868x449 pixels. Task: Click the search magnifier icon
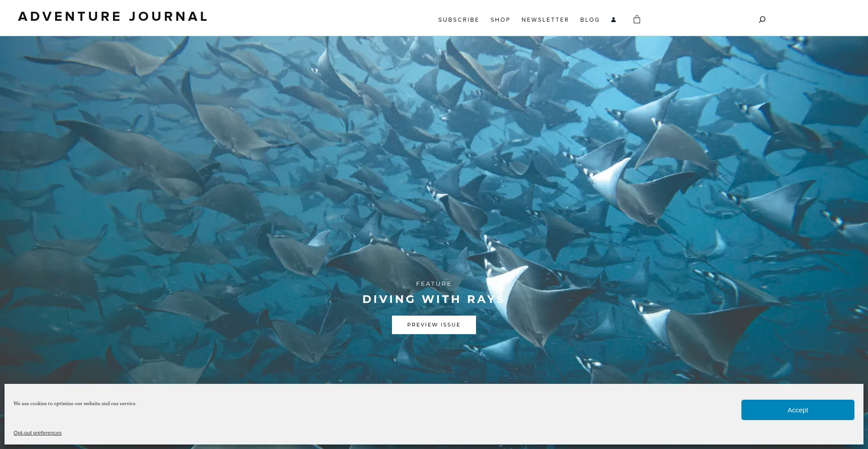762,19
